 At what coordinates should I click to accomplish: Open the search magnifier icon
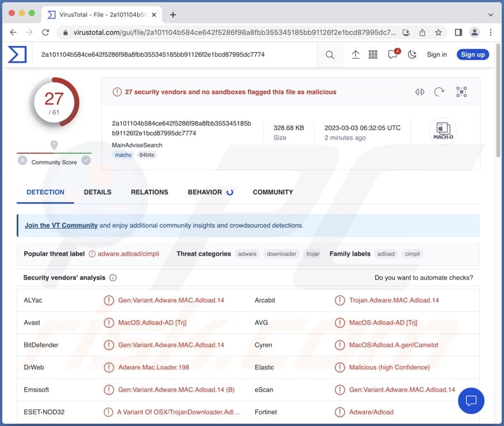coord(330,55)
